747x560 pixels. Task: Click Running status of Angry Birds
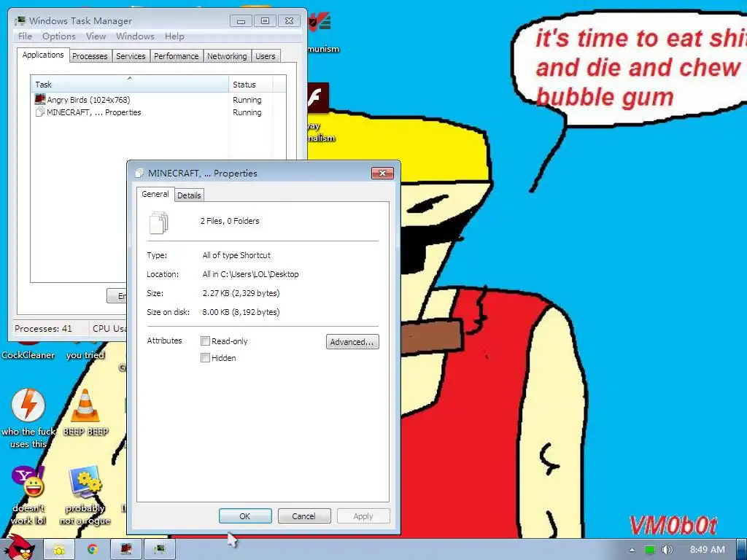pyautogui.click(x=247, y=100)
